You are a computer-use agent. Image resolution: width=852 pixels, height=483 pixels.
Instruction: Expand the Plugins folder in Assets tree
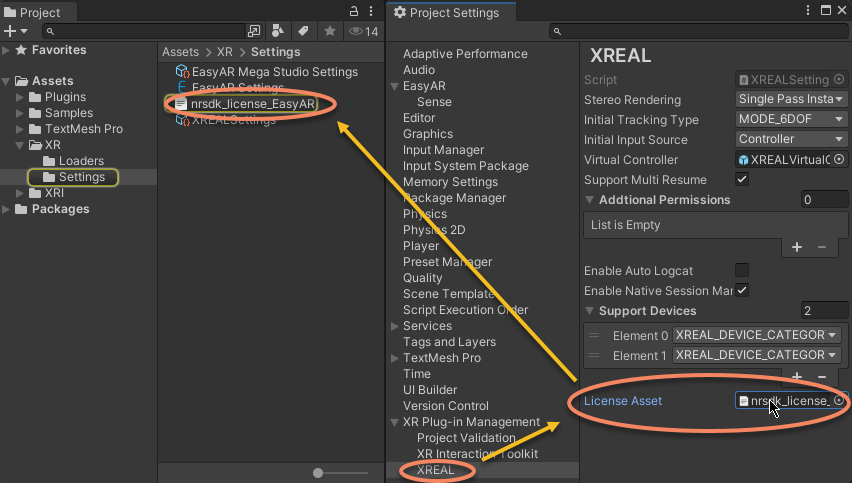(21, 97)
